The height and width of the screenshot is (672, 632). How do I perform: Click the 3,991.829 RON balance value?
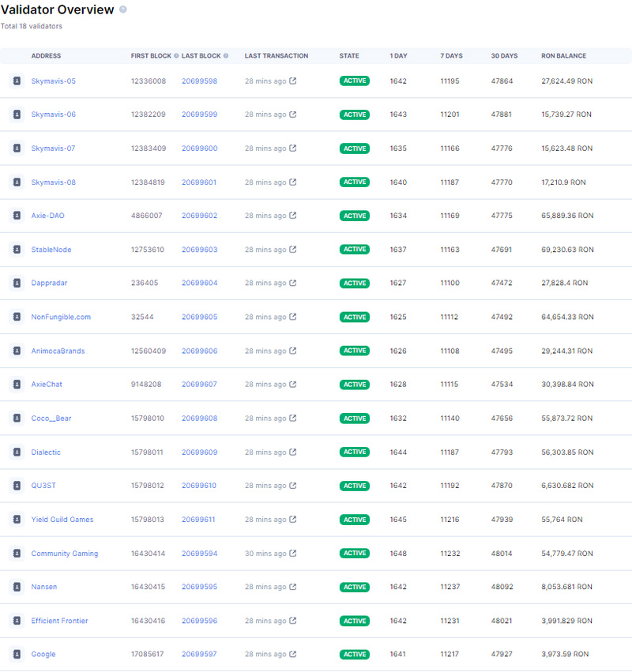click(x=566, y=621)
